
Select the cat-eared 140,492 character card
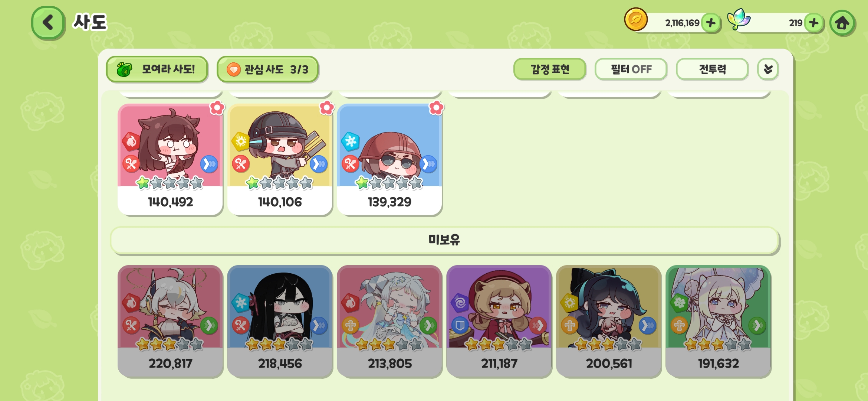click(x=170, y=160)
